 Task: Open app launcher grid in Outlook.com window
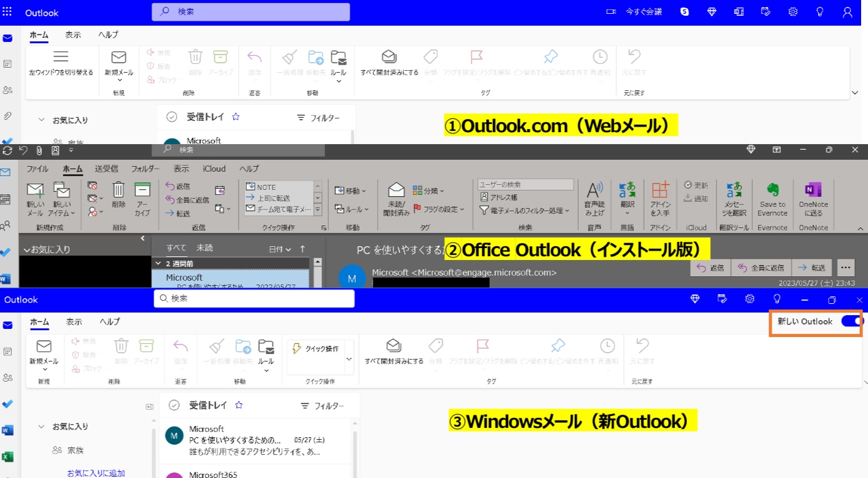tap(8, 12)
